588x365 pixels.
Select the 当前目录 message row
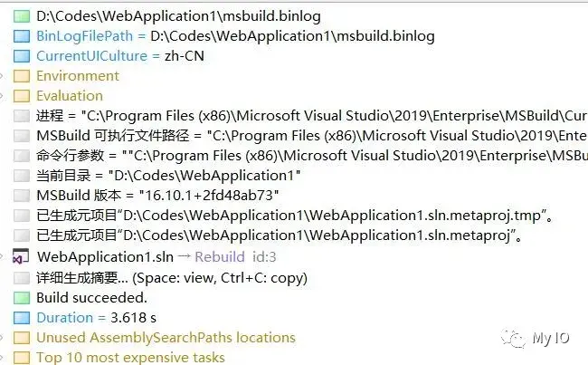pyautogui.click(x=168, y=176)
